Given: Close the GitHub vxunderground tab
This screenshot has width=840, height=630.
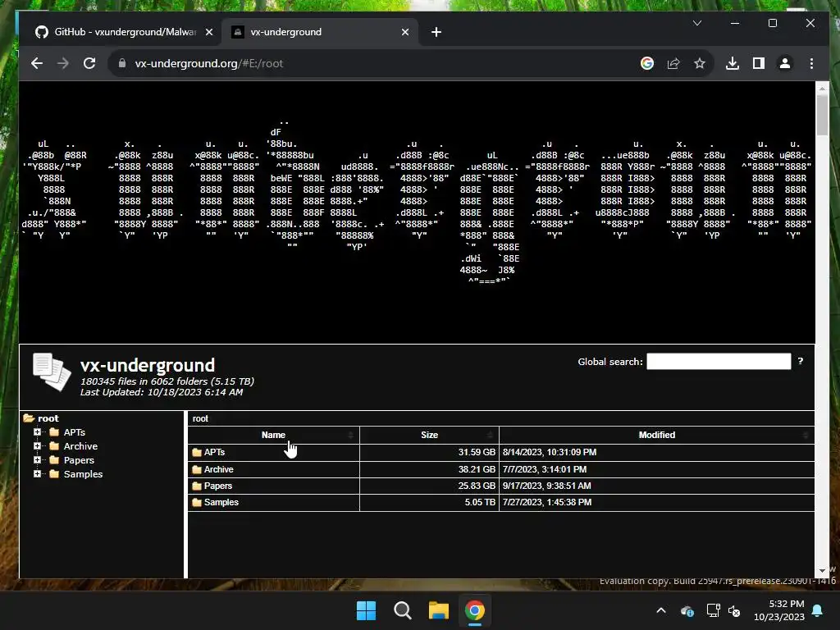Looking at the screenshot, I should (x=209, y=32).
